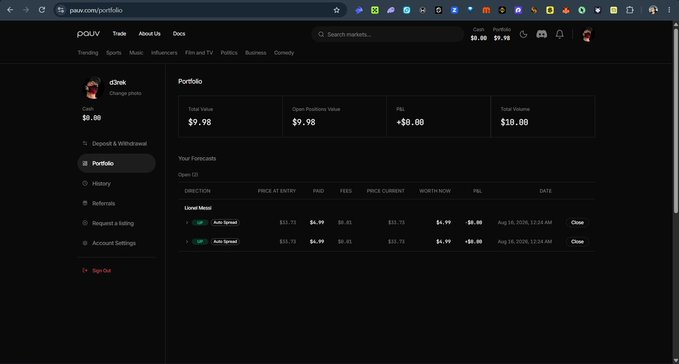The height and width of the screenshot is (364, 679).
Task: Click the header Portfolio $9.98 balance
Action: click(x=501, y=34)
